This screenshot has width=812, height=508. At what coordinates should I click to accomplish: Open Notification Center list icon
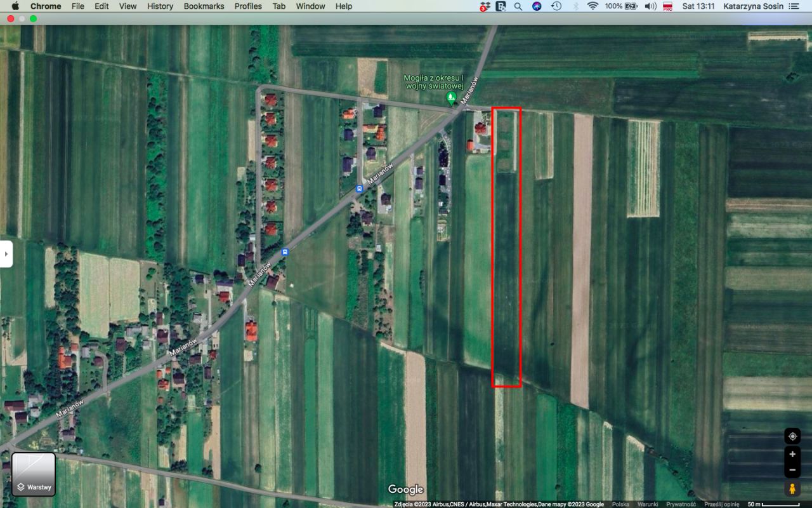pos(794,6)
